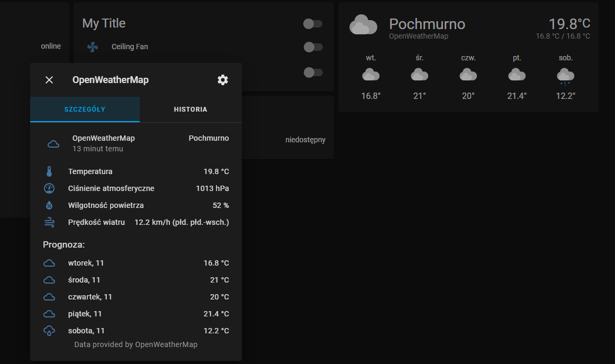This screenshot has height=364, width=615.
Task: Click the 12.2° value under sob.
Action: tap(565, 96)
